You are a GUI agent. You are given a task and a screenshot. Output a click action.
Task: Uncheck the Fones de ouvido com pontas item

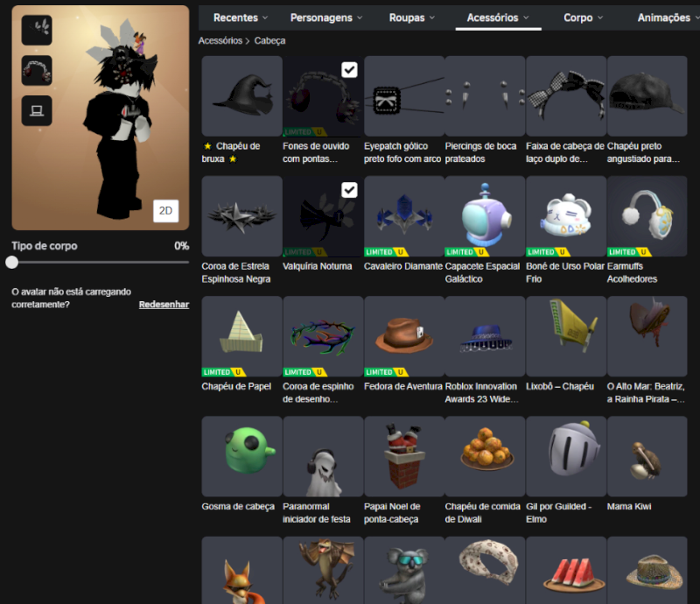[349, 70]
